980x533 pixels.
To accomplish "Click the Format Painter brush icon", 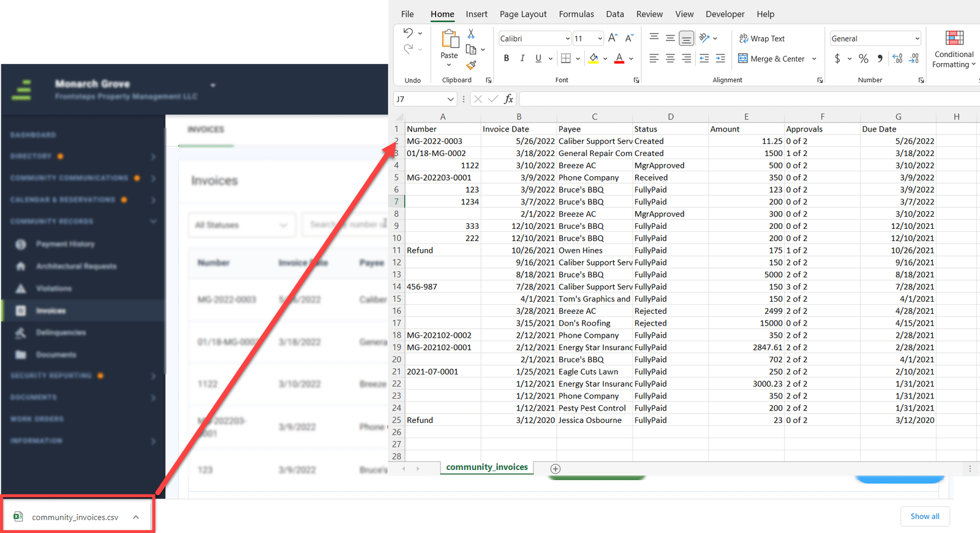I will [471, 65].
